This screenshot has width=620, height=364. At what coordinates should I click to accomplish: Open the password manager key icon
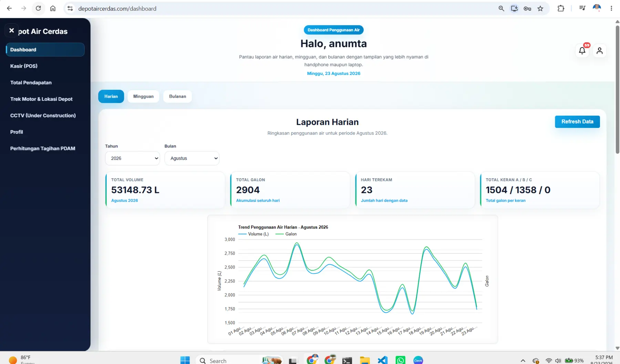click(x=527, y=8)
